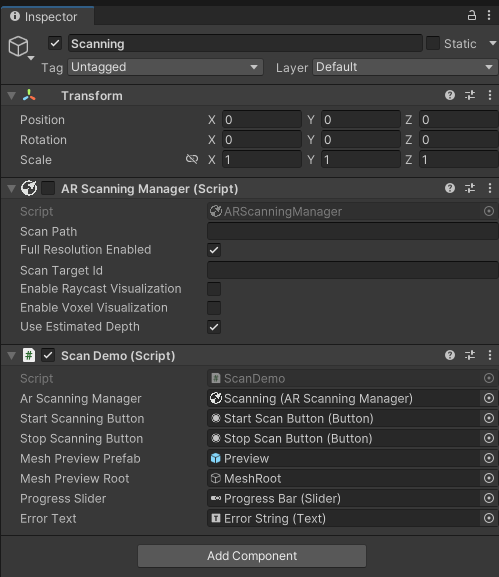The image size is (499, 577).
Task: Toggle the Scanning GameObject active checkbox
Action: click(x=55, y=43)
